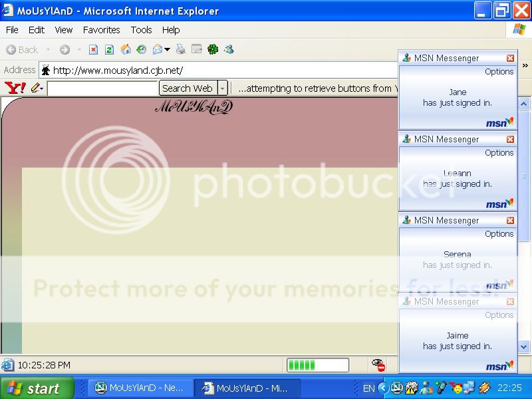Launch ICQ flower toolbar icon
The width and height of the screenshot is (532, 399).
pos(213,50)
